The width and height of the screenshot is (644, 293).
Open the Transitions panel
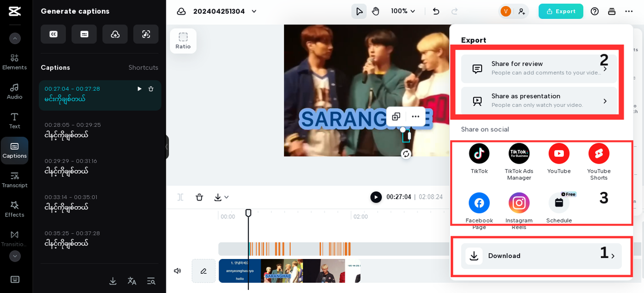pyautogui.click(x=14, y=239)
